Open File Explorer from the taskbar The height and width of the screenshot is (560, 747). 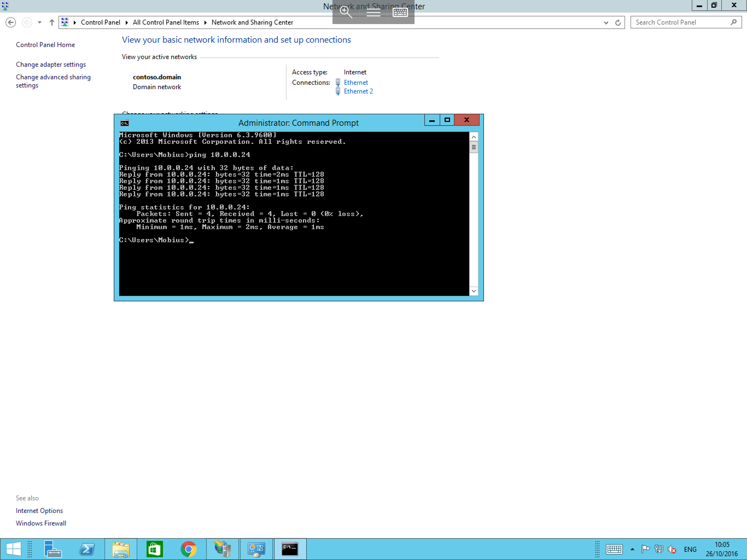tap(121, 549)
